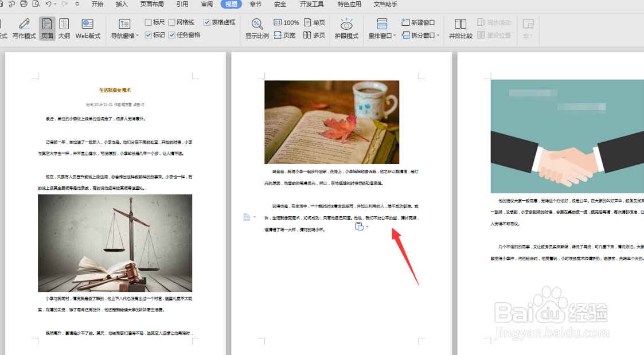Click the orange title 生活就像变魔术
Viewport: 644px width, 355px height.
115,90
